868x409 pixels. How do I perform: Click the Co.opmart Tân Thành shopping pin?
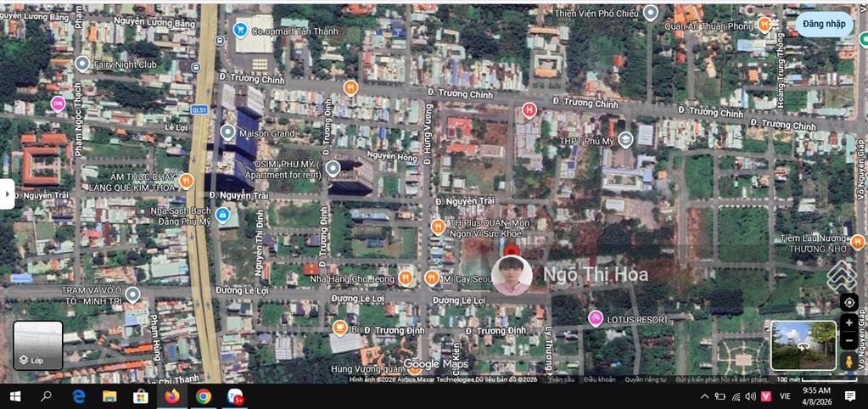pos(240,31)
